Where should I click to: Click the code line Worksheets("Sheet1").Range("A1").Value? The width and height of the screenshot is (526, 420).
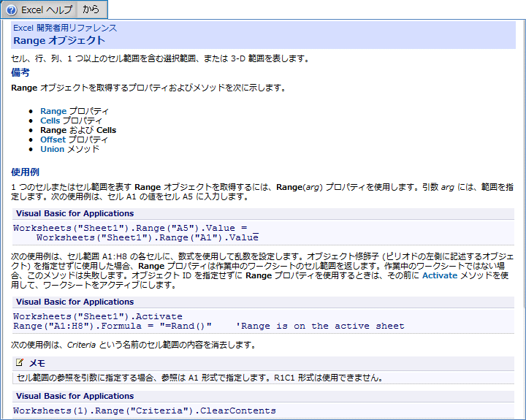pyautogui.click(x=148, y=237)
